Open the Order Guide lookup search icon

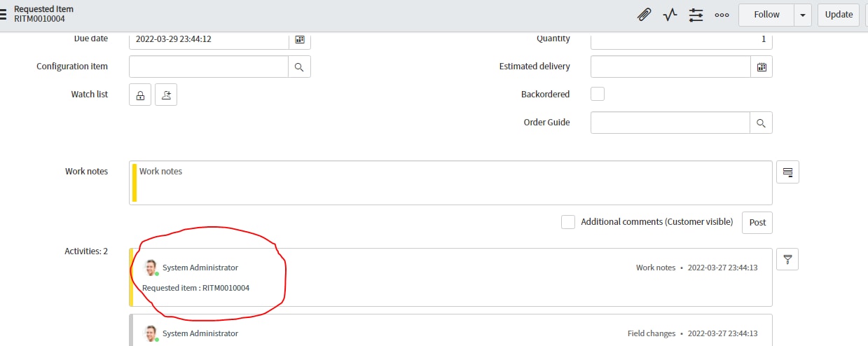(762, 123)
